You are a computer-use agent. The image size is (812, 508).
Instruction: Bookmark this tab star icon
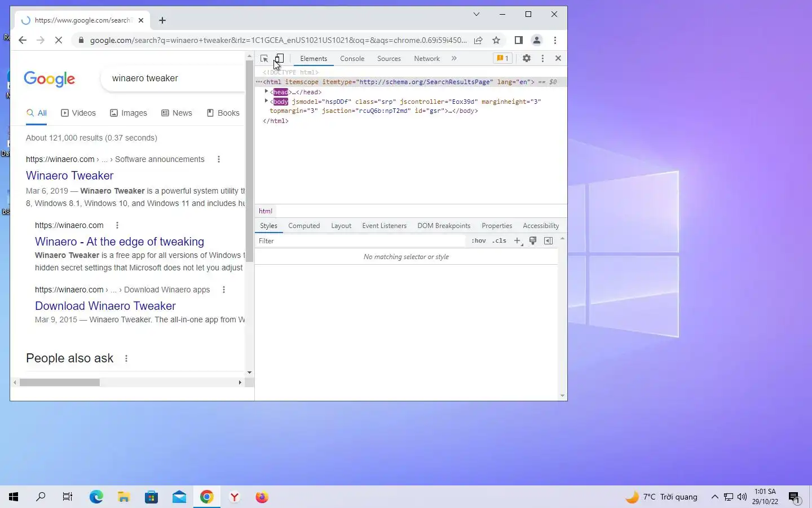[496, 40]
